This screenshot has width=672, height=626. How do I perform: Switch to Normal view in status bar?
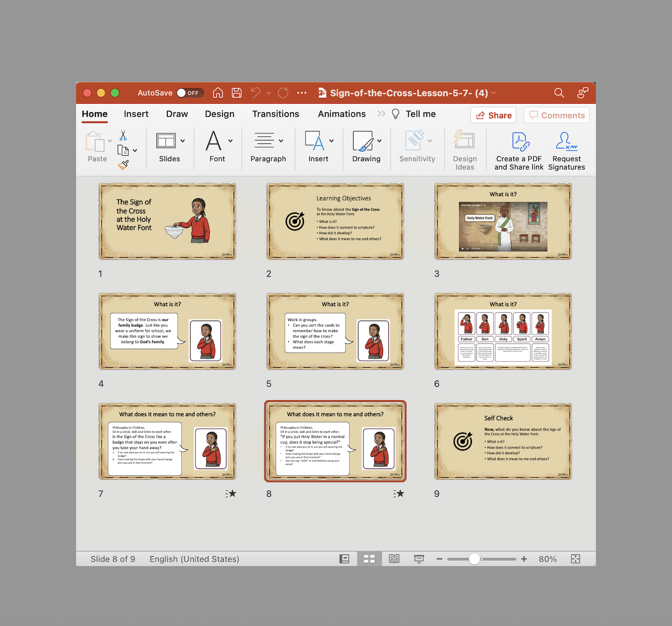coord(345,559)
